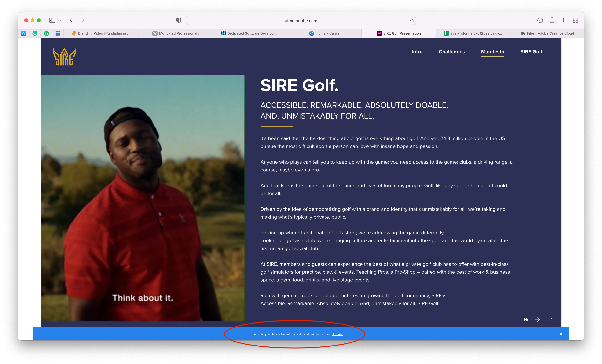Open the Motivated Professionals tab

click(x=176, y=33)
